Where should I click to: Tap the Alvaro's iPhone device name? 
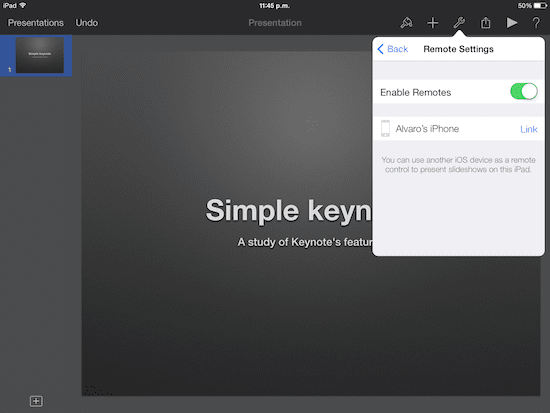coord(427,129)
